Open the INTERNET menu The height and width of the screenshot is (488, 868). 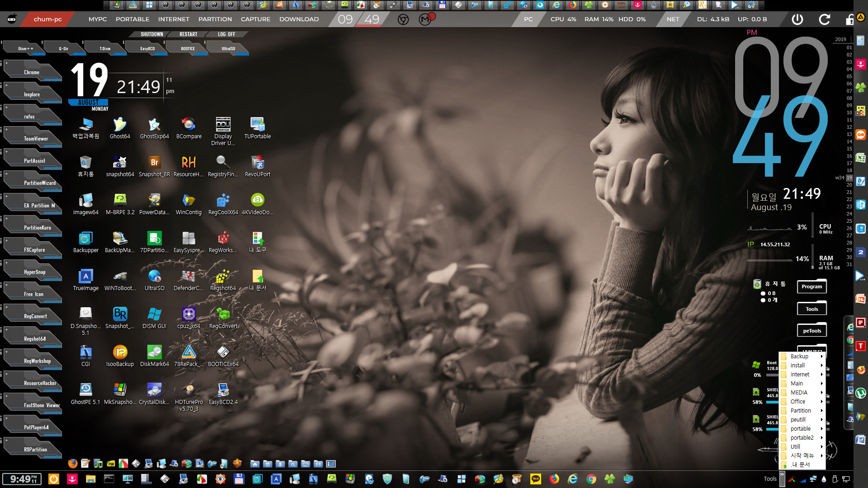click(x=174, y=19)
